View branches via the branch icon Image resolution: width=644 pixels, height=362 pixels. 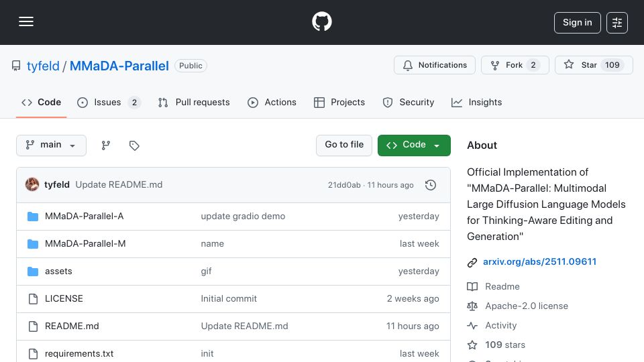(x=106, y=145)
